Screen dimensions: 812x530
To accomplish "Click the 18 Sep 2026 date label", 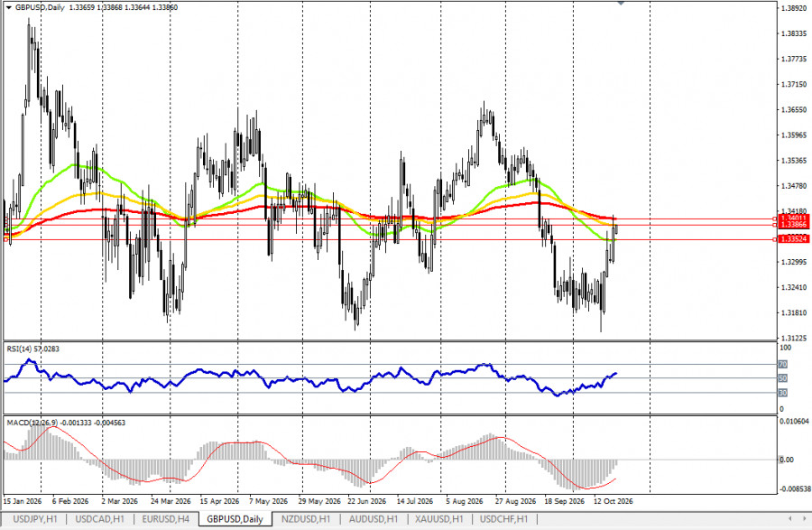I will click(x=564, y=501).
